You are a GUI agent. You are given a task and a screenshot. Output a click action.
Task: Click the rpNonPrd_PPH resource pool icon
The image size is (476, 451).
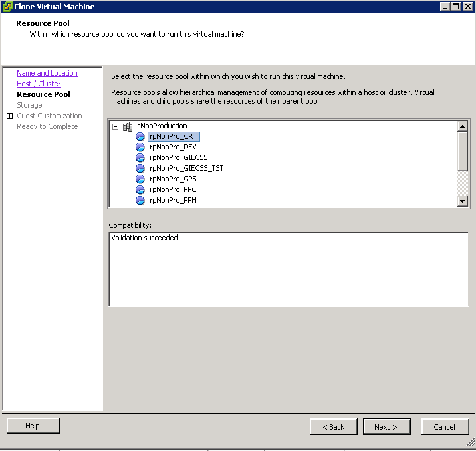point(140,200)
